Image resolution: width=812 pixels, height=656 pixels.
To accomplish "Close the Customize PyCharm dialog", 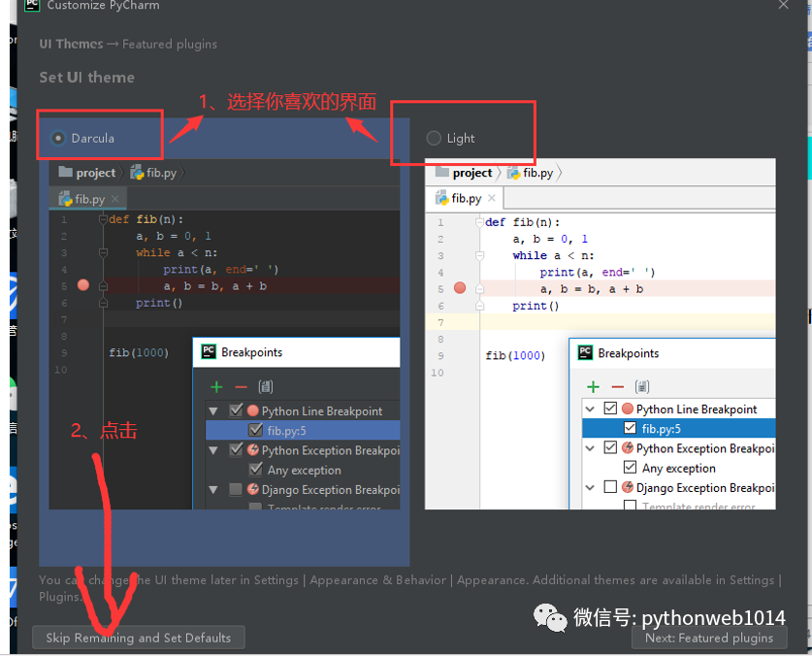I will (x=784, y=5).
